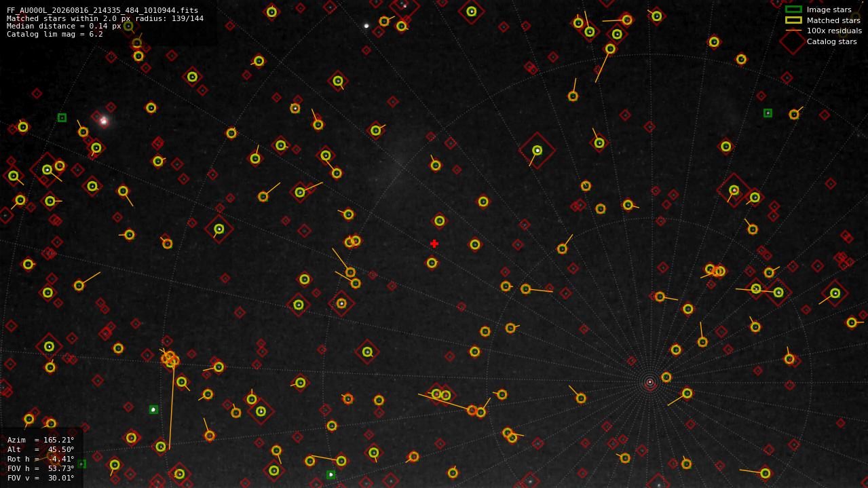Select the green image-star square left of the bright red star
The height and width of the screenshot is (488, 868).
62,117
